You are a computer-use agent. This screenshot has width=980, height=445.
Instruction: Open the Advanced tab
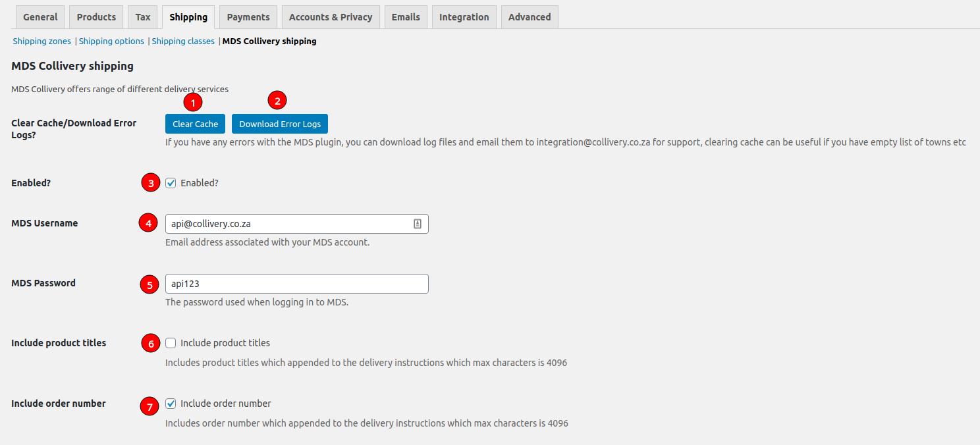530,17
